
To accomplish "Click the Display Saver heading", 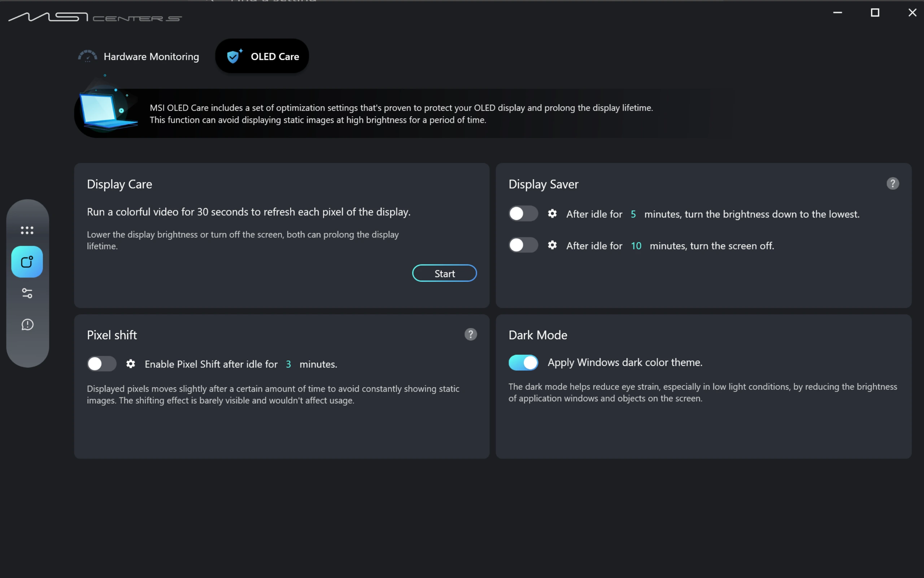I will (543, 184).
